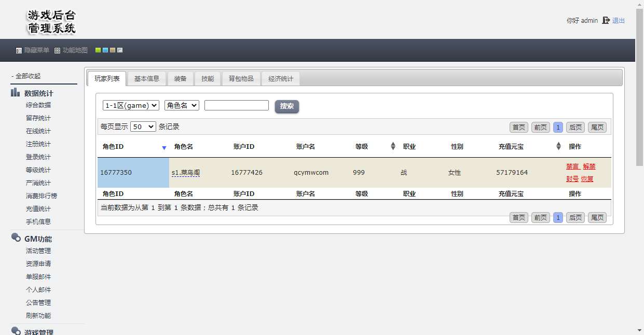644x335 pixels.
Task: Click inside the empty search input field
Action: coord(236,105)
